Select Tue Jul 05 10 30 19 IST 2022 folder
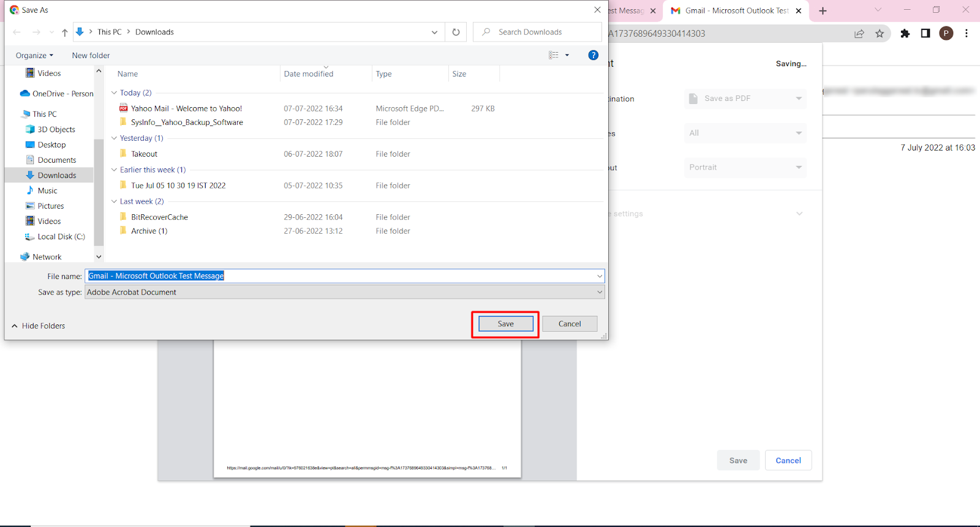The height and width of the screenshot is (527, 980). click(x=178, y=185)
